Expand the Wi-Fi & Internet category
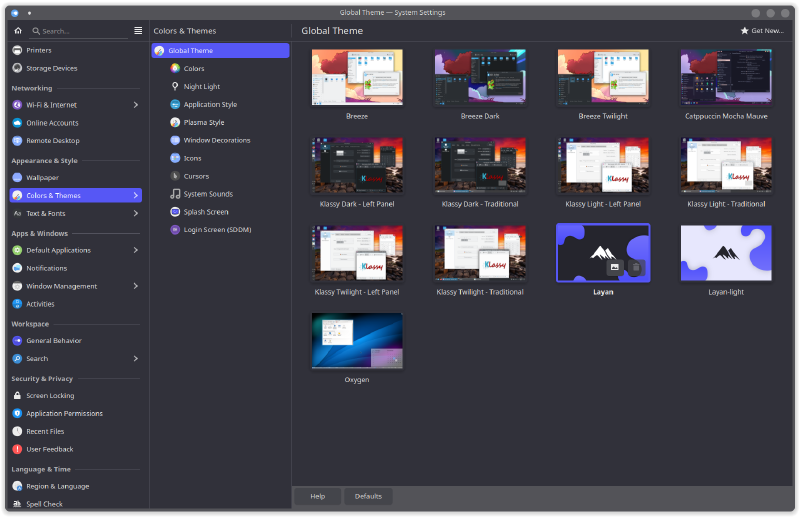Viewport: 800px width, 517px height. 135,105
